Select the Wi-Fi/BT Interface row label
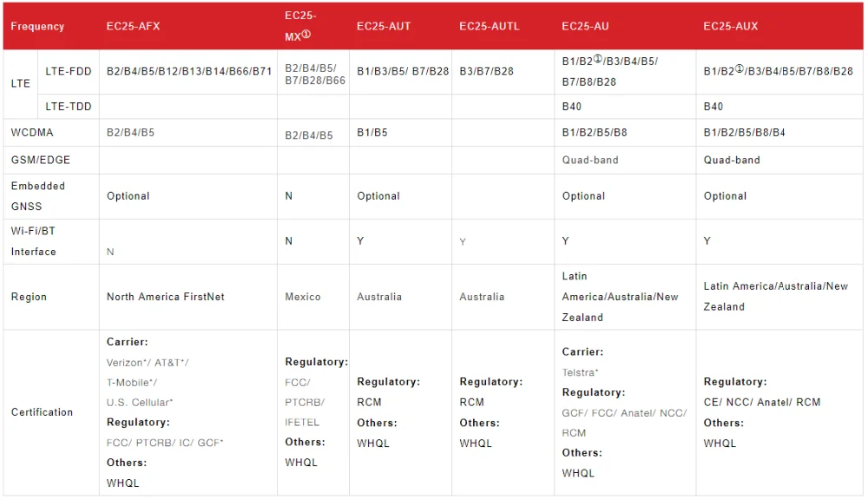868x499 pixels. pyautogui.click(x=34, y=241)
